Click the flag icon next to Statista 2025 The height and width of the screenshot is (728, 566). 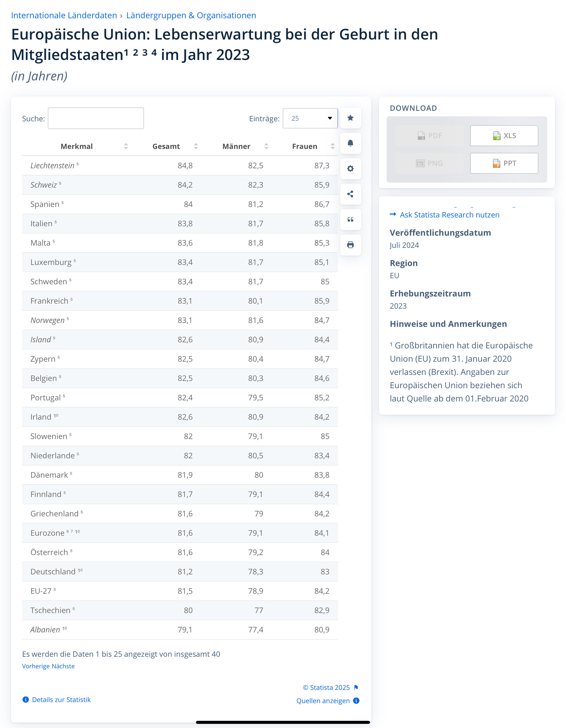click(x=356, y=687)
